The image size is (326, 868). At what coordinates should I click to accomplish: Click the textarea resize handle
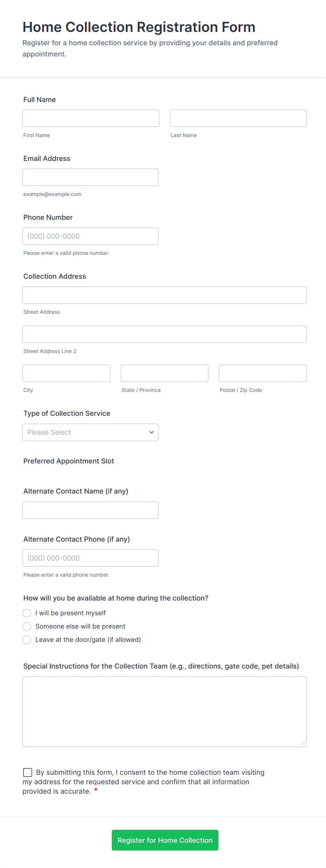pyautogui.click(x=303, y=743)
